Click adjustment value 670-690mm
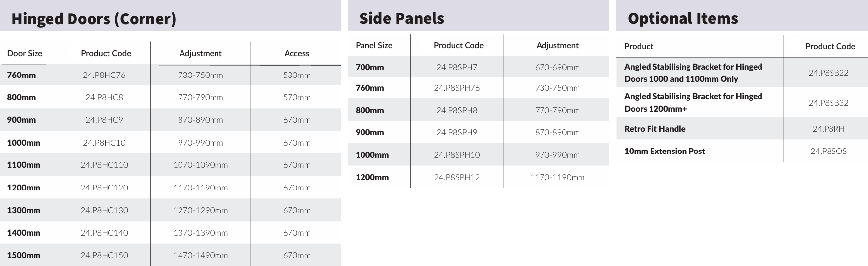 pyautogui.click(x=557, y=67)
